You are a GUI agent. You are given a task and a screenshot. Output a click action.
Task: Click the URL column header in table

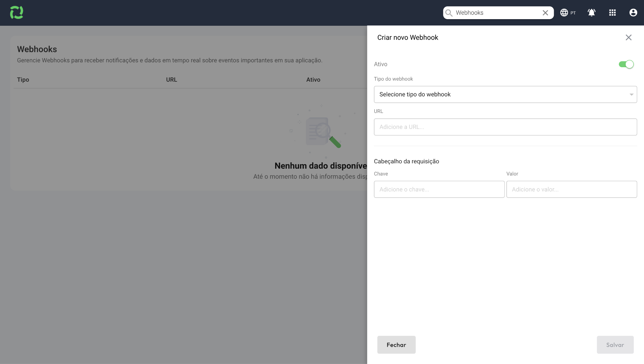coord(172,80)
